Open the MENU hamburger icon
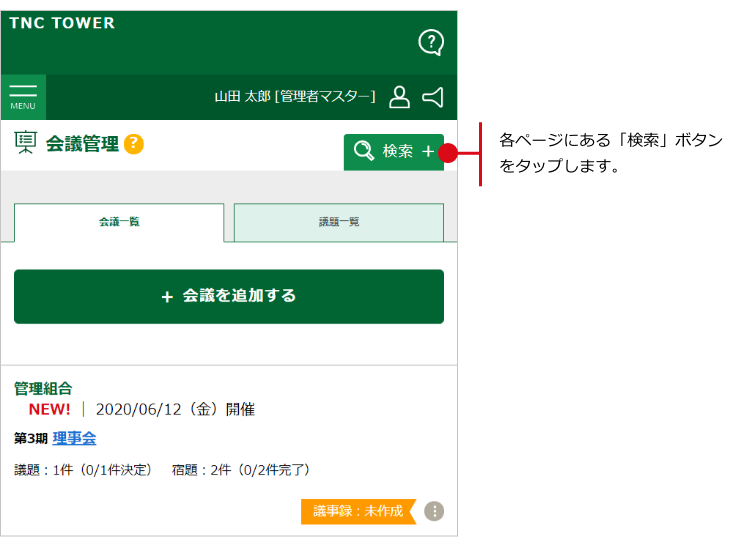The image size is (750, 546). point(23,97)
